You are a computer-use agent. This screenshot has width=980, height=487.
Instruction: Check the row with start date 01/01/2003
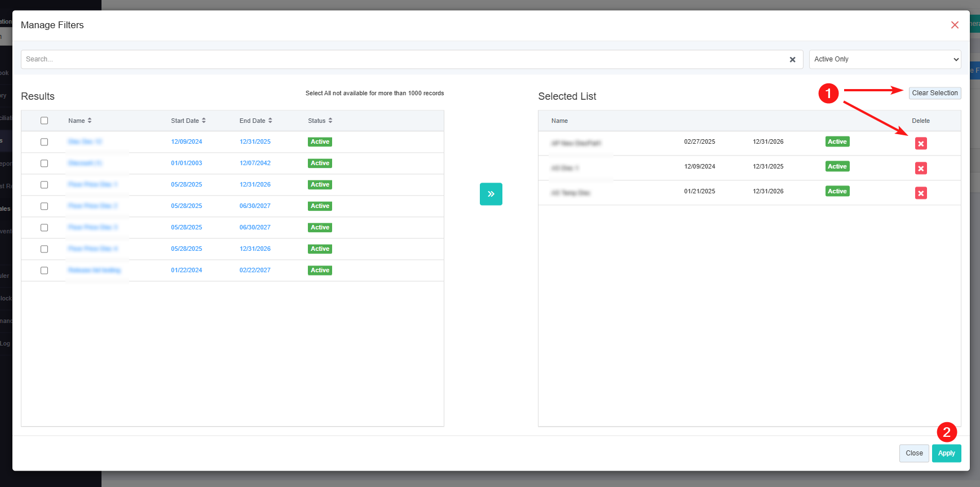click(x=45, y=163)
